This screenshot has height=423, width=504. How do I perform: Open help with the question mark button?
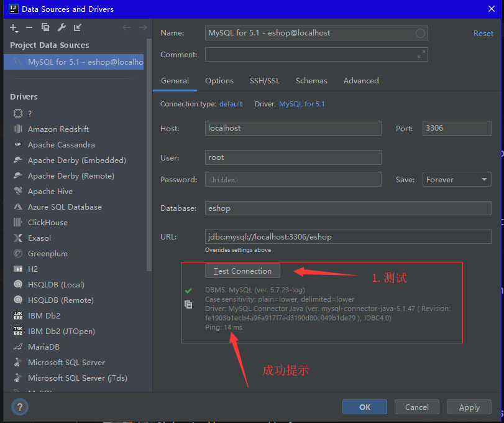[20, 407]
